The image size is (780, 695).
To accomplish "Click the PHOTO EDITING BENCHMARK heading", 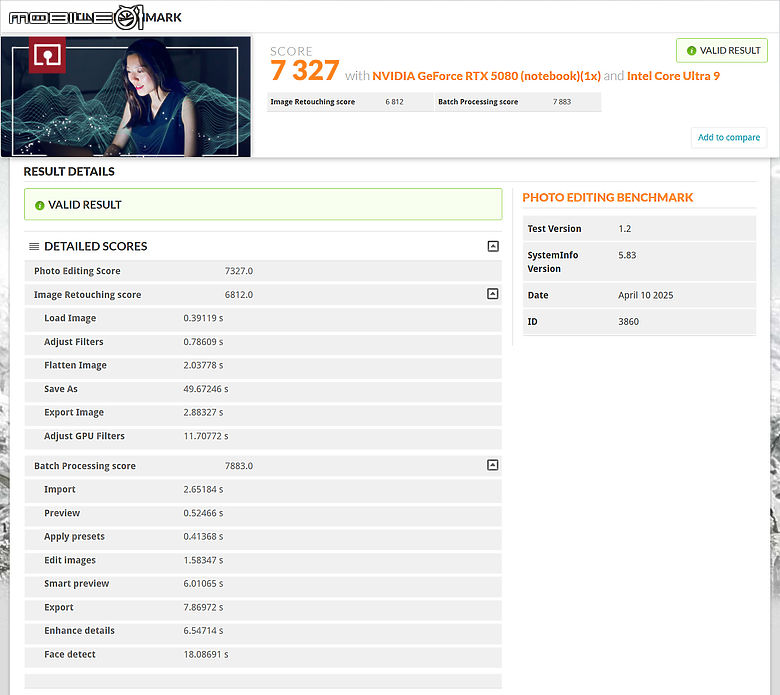I will pyautogui.click(x=607, y=198).
